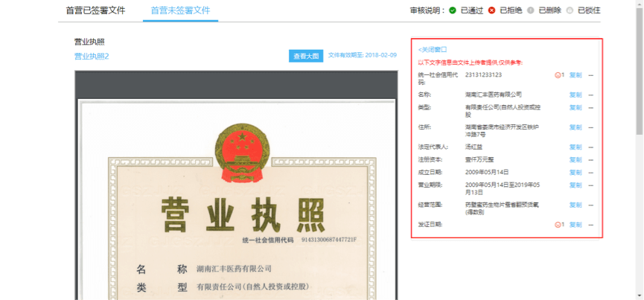Click the 壹仟万元整 registered capital value
Screen dimensions: 644x300
(479, 159)
